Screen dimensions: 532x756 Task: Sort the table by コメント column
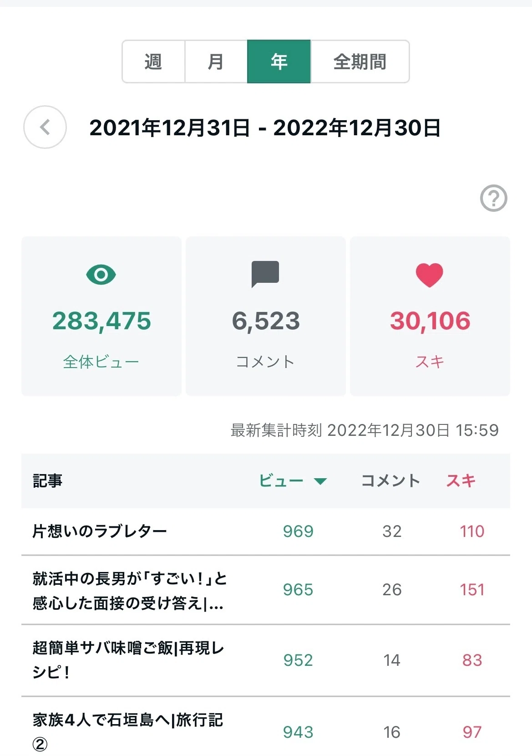click(390, 480)
